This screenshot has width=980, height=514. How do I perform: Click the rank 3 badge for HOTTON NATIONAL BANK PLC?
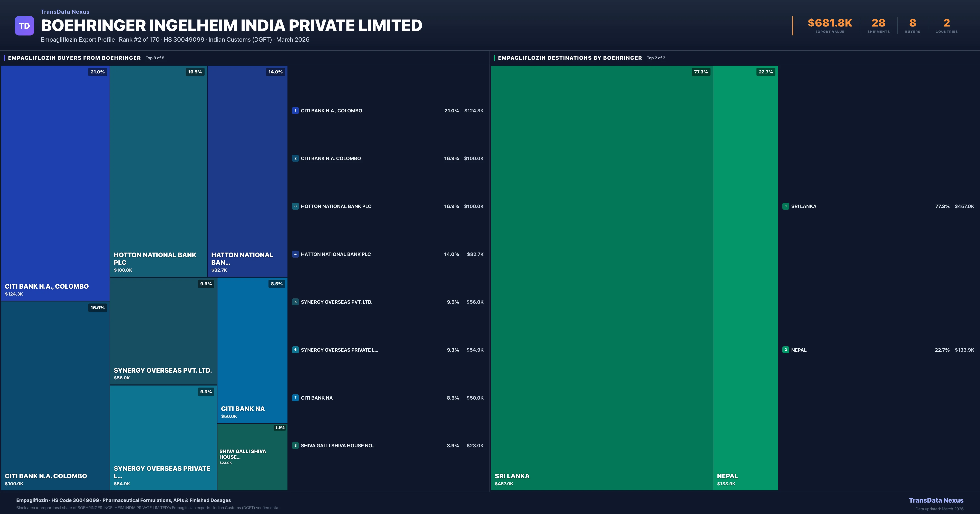click(296, 206)
